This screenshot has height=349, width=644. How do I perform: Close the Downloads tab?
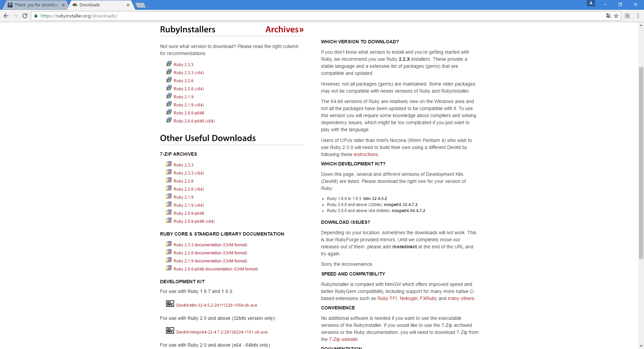[128, 5]
